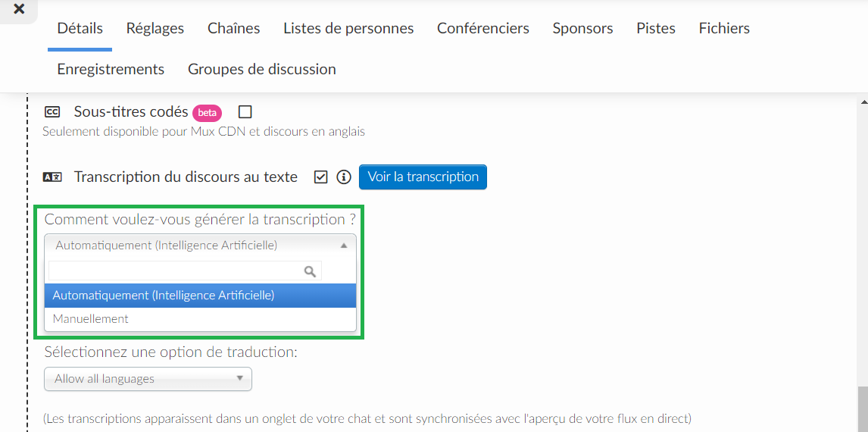The image size is (868, 432).
Task: Collapse the transcription method dropdown
Action: pos(201,246)
